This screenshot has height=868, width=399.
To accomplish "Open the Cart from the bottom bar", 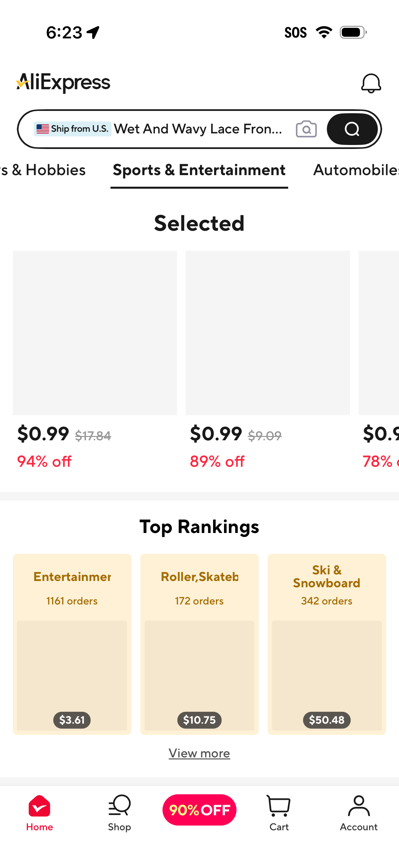I will point(279,815).
